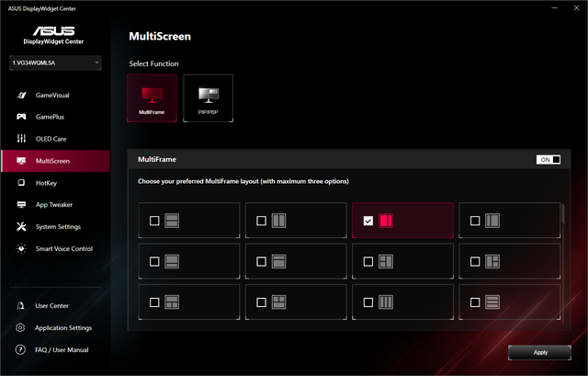Click the narrow-left wide-right layout icon

point(492,221)
